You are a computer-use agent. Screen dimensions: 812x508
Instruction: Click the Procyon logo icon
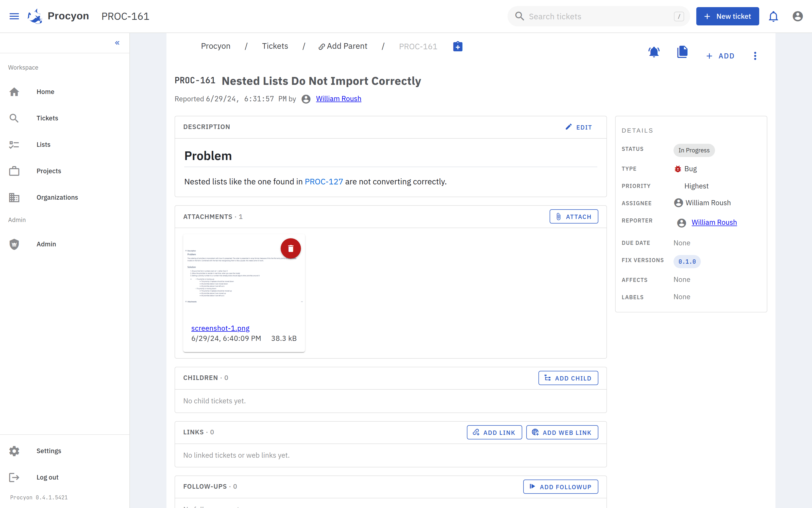[x=35, y=16]
